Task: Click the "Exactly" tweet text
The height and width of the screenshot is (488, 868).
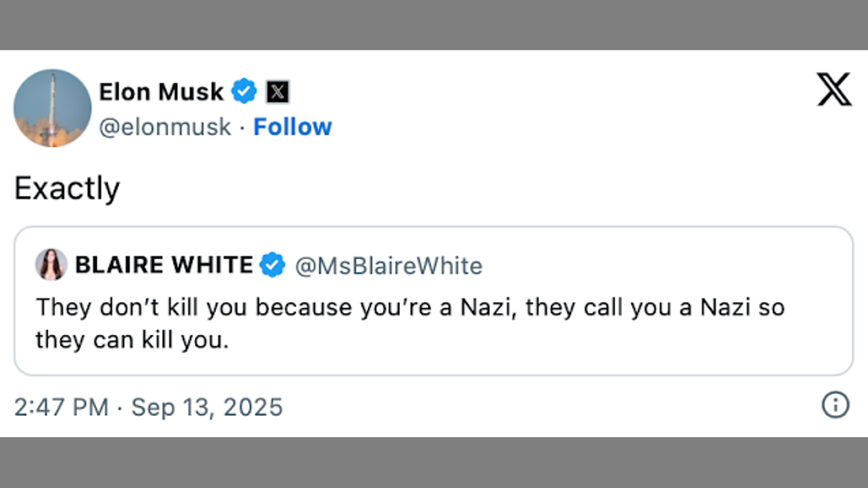Action: point(67,188)
